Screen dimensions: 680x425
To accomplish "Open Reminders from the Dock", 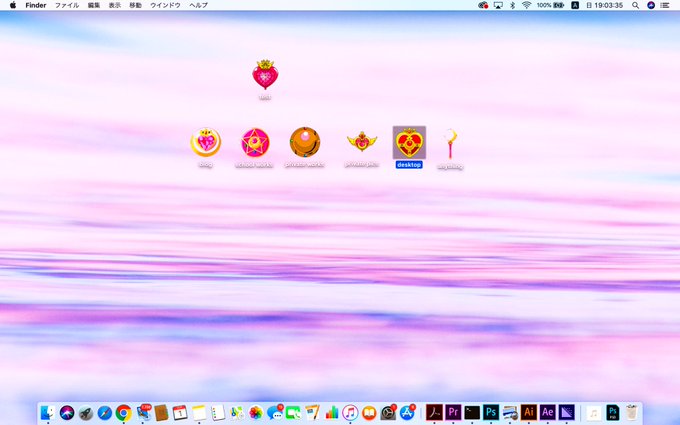I will pyautogui.click(x=218, y=412).
